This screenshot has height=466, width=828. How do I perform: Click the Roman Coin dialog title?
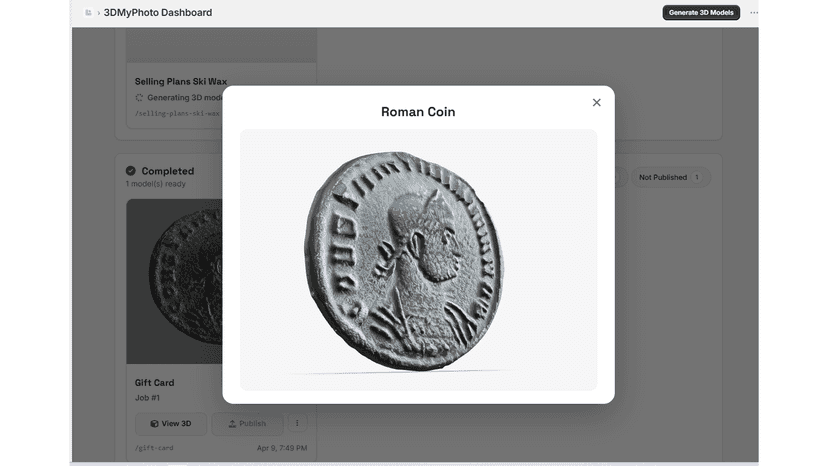pos(418,112)
